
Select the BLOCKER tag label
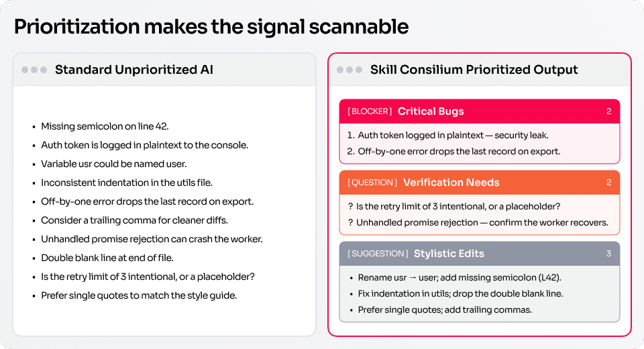(370, 111)
